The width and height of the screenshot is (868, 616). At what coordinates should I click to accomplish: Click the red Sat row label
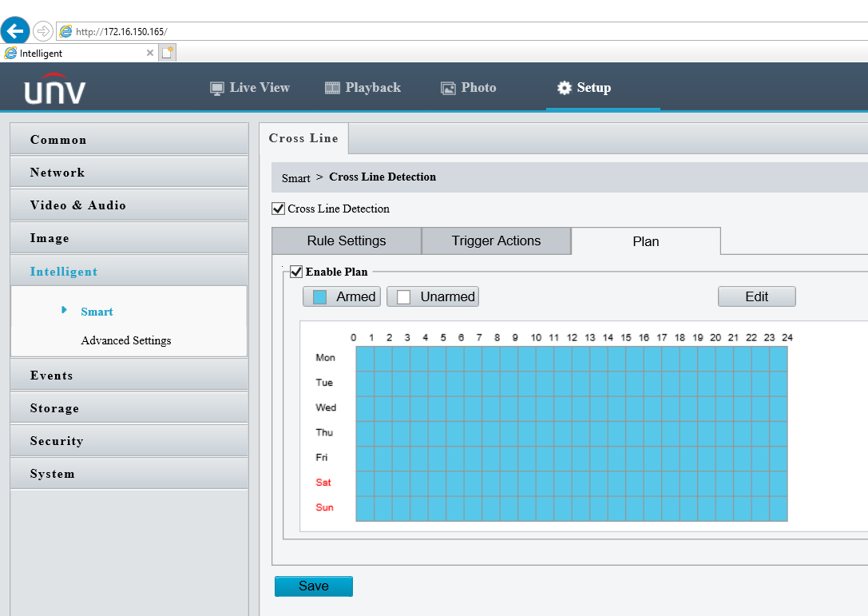[323, 482]
